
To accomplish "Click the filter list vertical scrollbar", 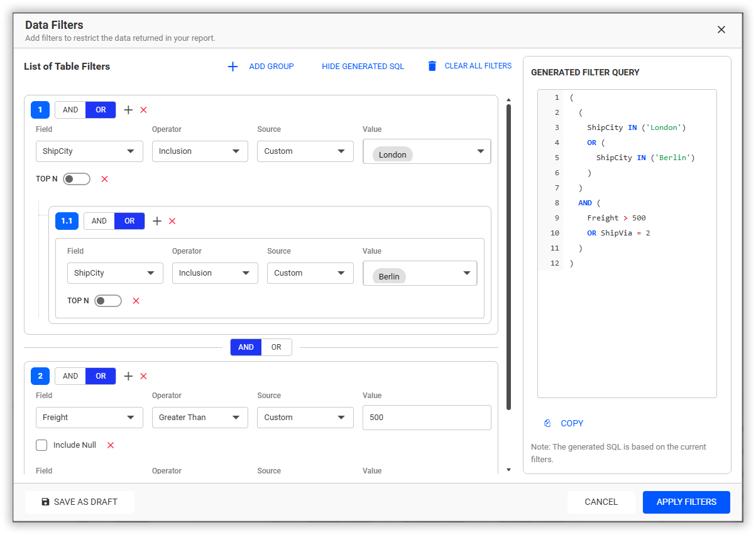I will pos(508,256).
